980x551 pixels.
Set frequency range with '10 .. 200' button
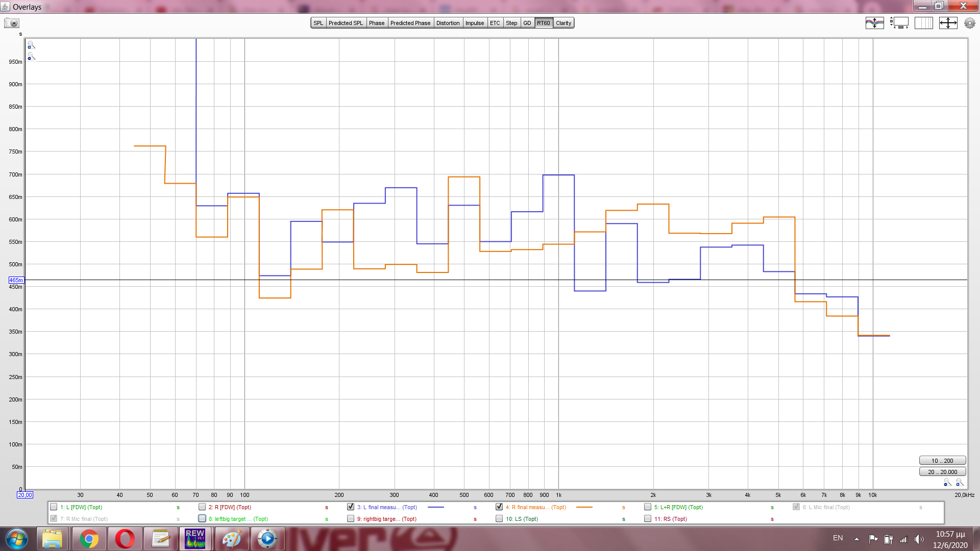click(x=942, y=461)
